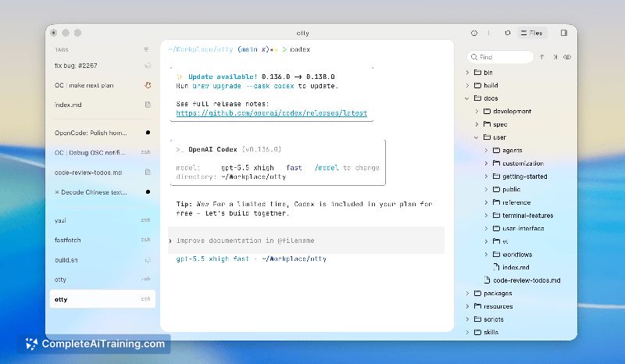Image resolution: width=625 pixels, height=364 pixels.
Task: Click the collapse-all icon beside Find
Action: [x=555, y=57]
